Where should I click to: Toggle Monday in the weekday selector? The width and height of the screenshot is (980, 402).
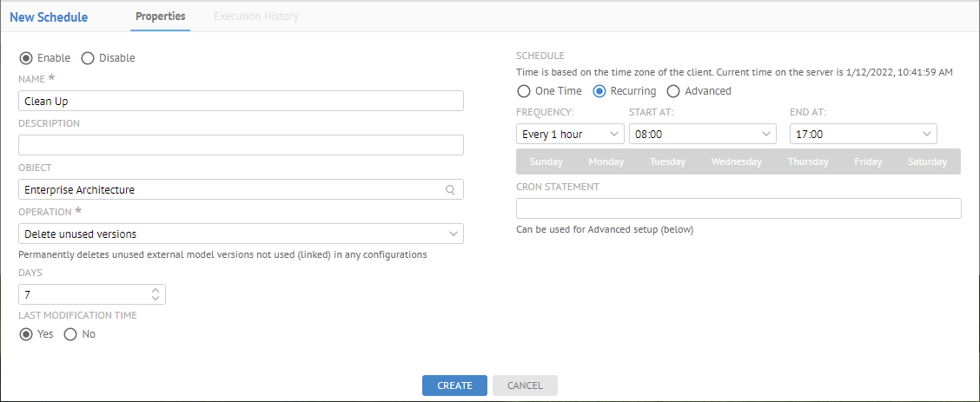coord(606,162)
